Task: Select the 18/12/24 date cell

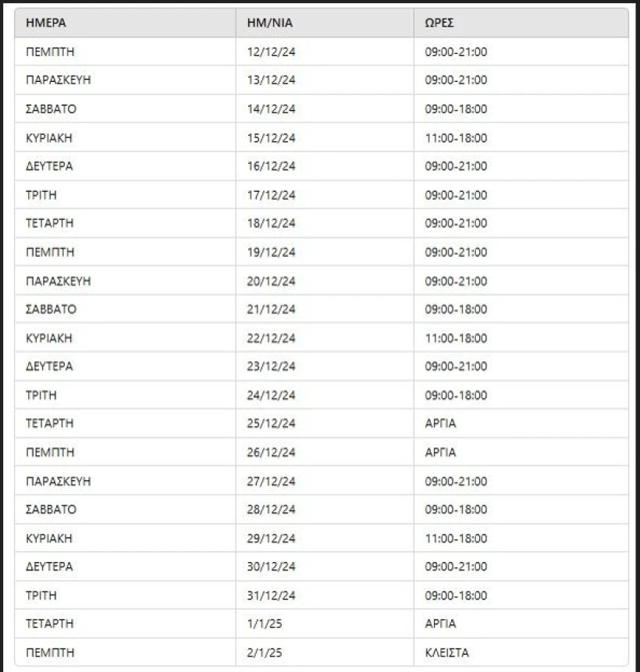Action: point(272,224)
